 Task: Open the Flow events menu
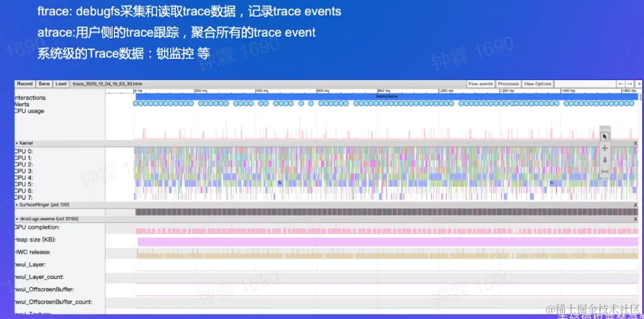(480, 84)
